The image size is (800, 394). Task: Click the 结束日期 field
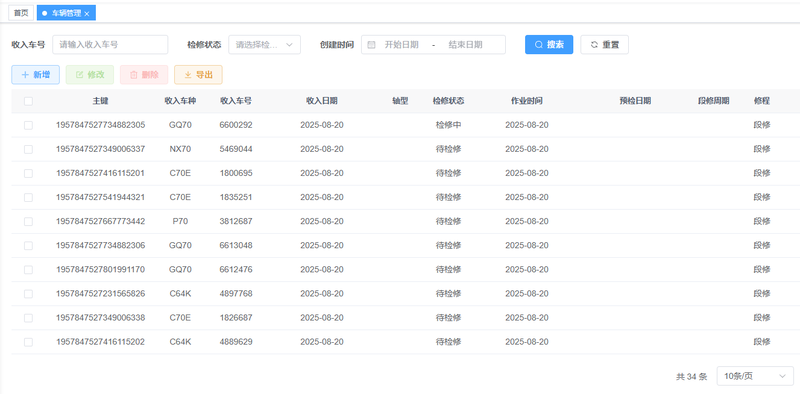[465, 45]
